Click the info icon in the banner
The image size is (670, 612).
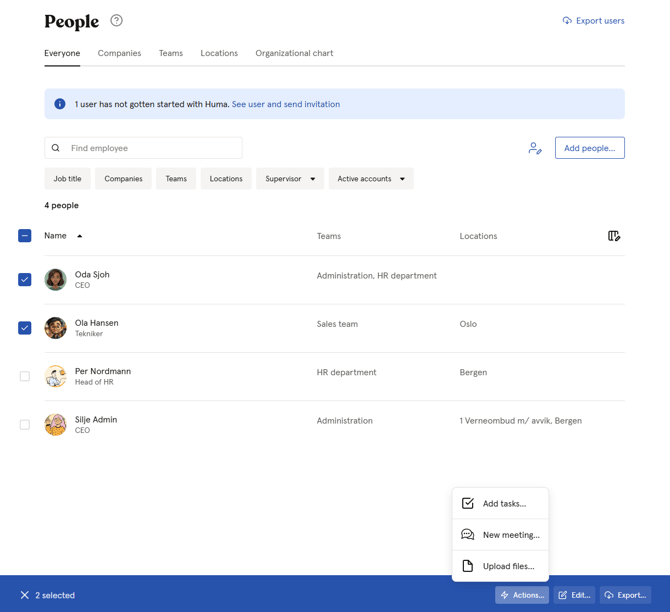60,104
